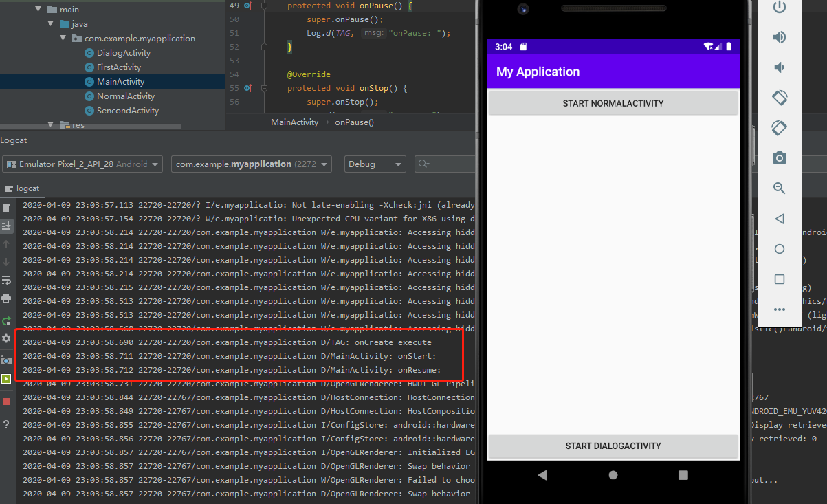Rotate emulator right

point(779,128)
